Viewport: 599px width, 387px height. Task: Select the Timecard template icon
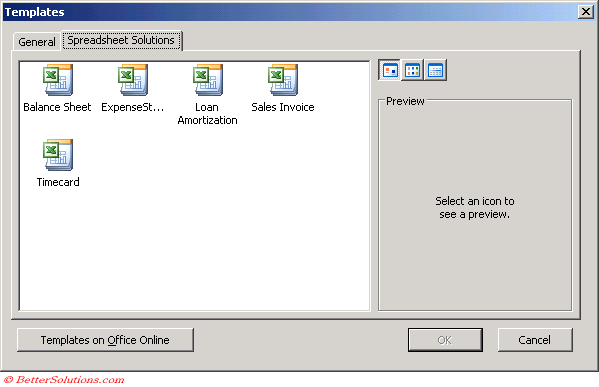pos(58,155)
